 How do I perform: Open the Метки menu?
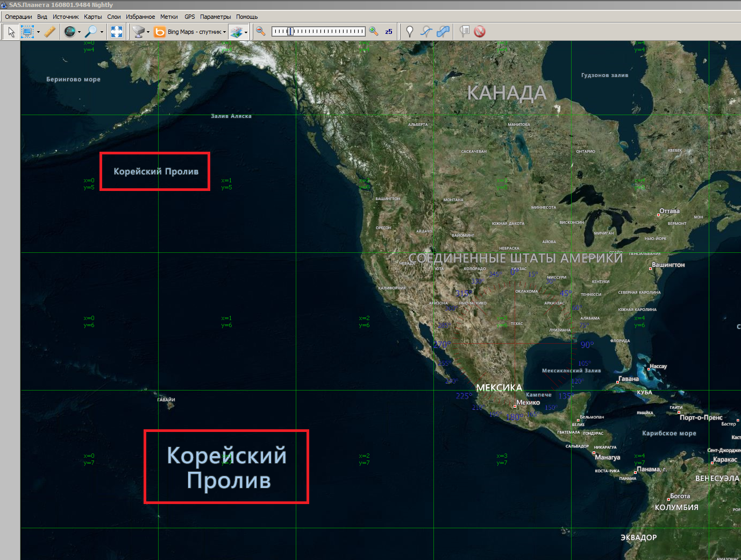tap(169, 17)
